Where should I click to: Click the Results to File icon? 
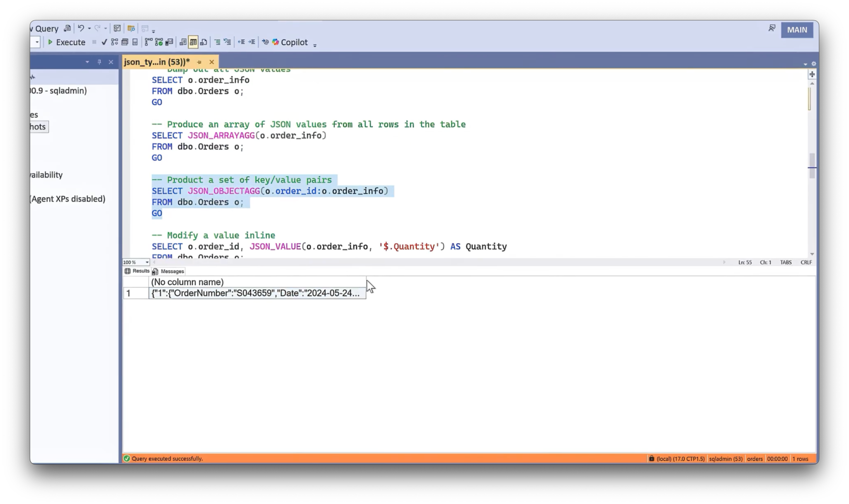click(203, 42)
